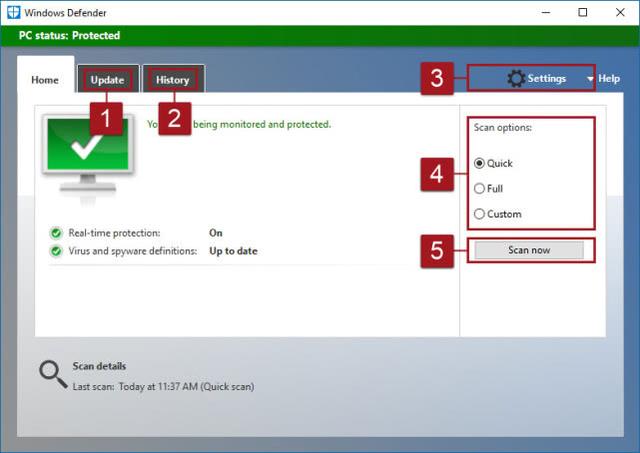Pick the Custom scan radio button

pos(480,213)
